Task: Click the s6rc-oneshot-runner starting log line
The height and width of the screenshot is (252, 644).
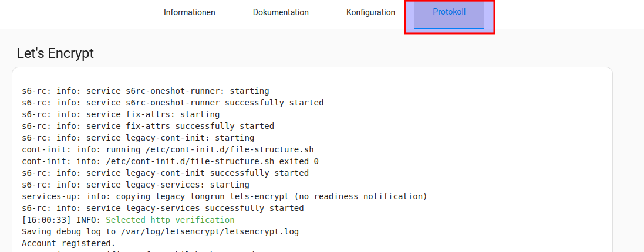Action: 145,91
